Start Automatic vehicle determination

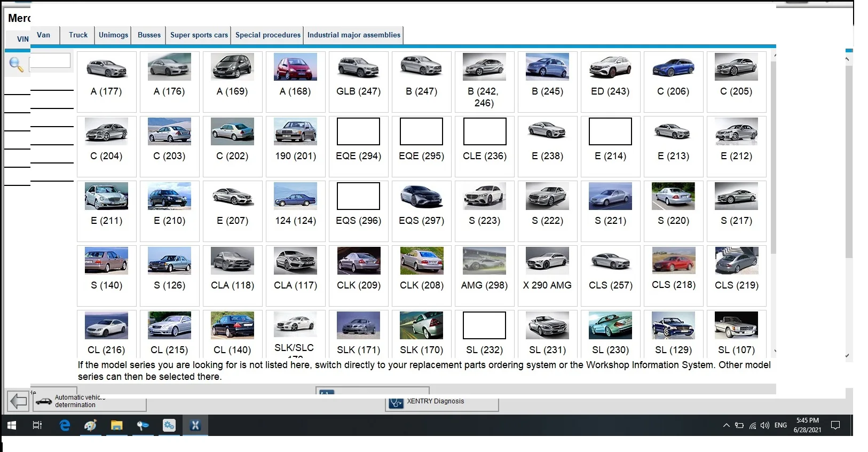tap(90, 402)
